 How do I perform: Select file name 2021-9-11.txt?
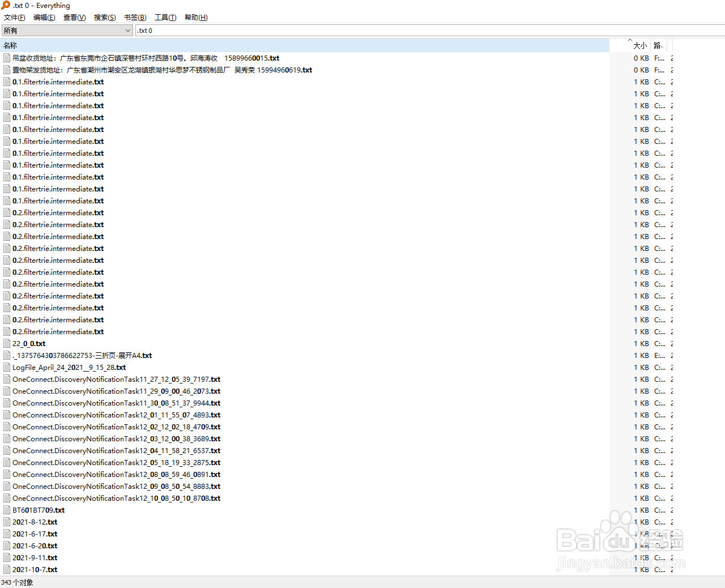[x=35, y=558]
